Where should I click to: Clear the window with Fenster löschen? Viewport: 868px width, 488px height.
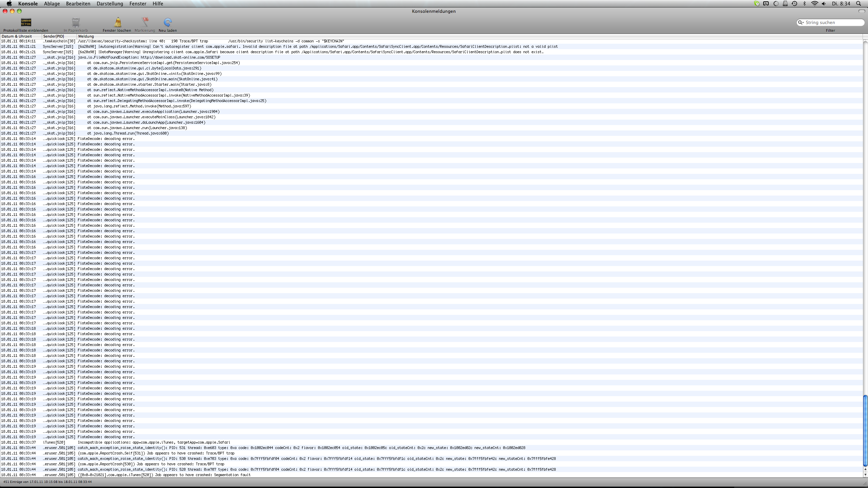pyautogui.click(x=118, y=22)
